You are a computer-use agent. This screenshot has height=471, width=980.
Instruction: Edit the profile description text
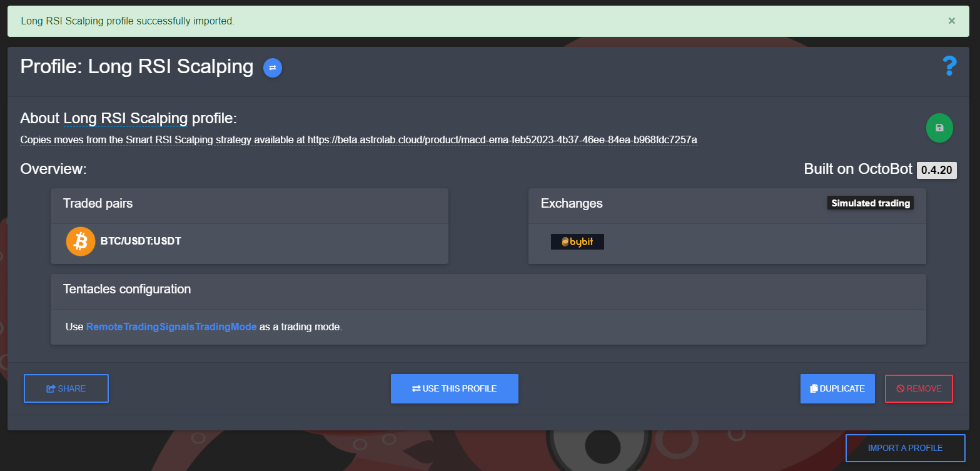tap(358, 139)
